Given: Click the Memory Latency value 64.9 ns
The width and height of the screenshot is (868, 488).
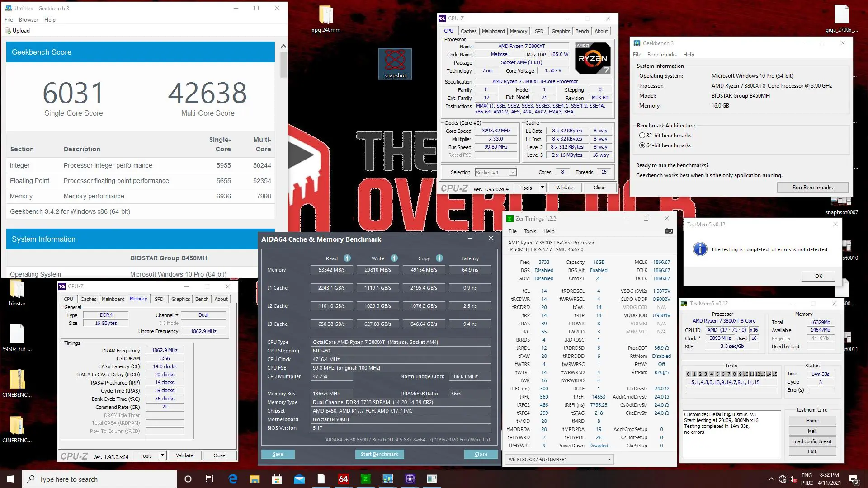Looking at the screenshot, I should pyautogui.click(x=470, y=270).
